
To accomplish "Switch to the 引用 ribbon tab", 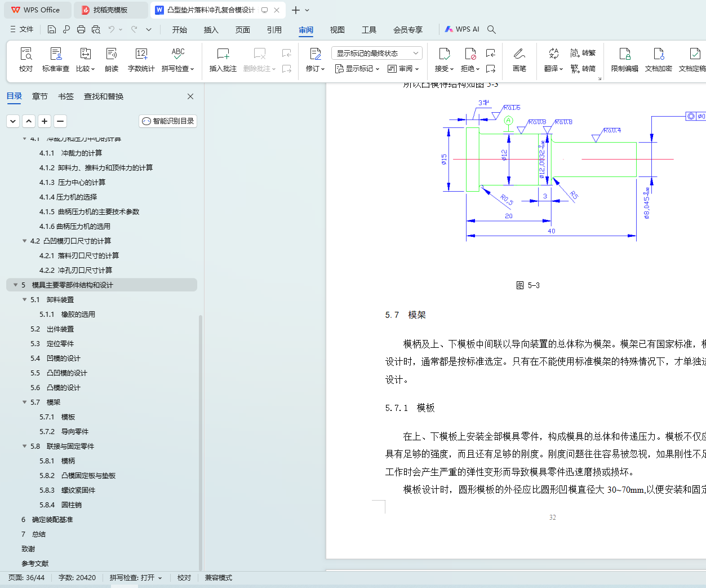I will pos(274,30).
